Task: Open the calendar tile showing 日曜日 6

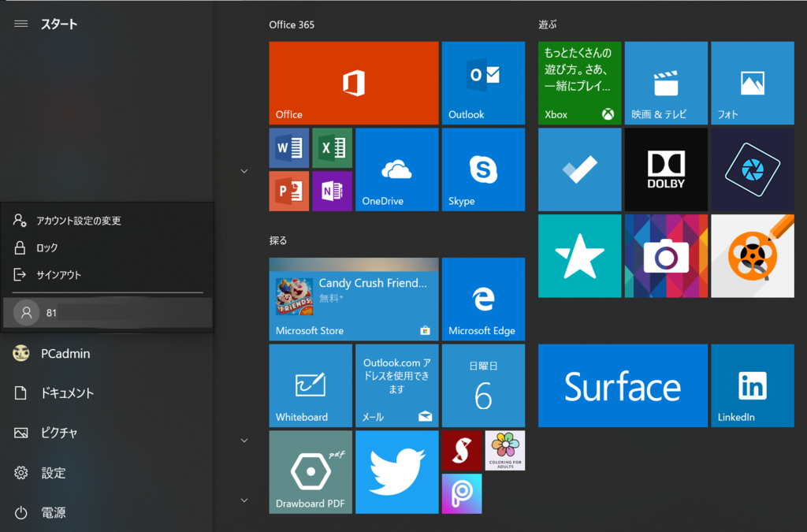Action: click(x=483, y=385)
